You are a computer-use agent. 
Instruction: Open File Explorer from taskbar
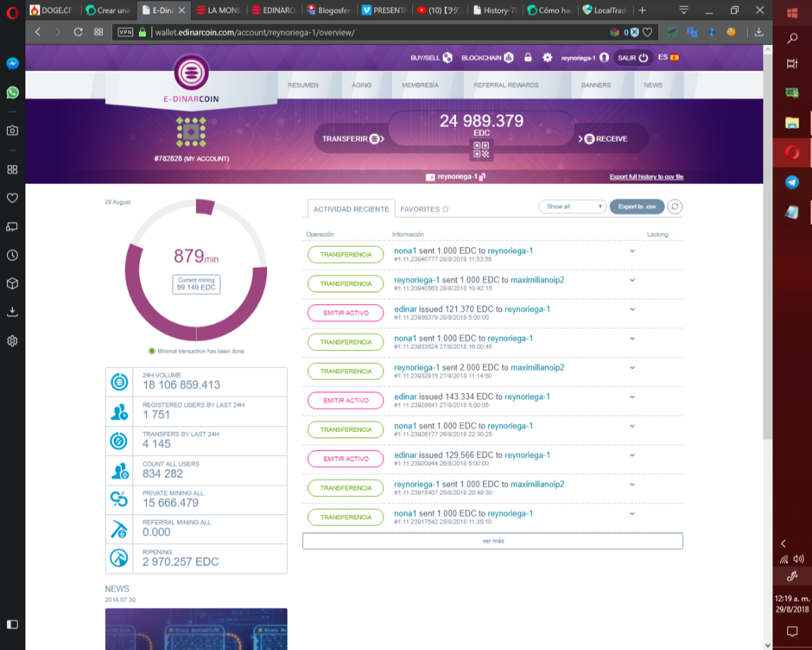pos(792,123)
